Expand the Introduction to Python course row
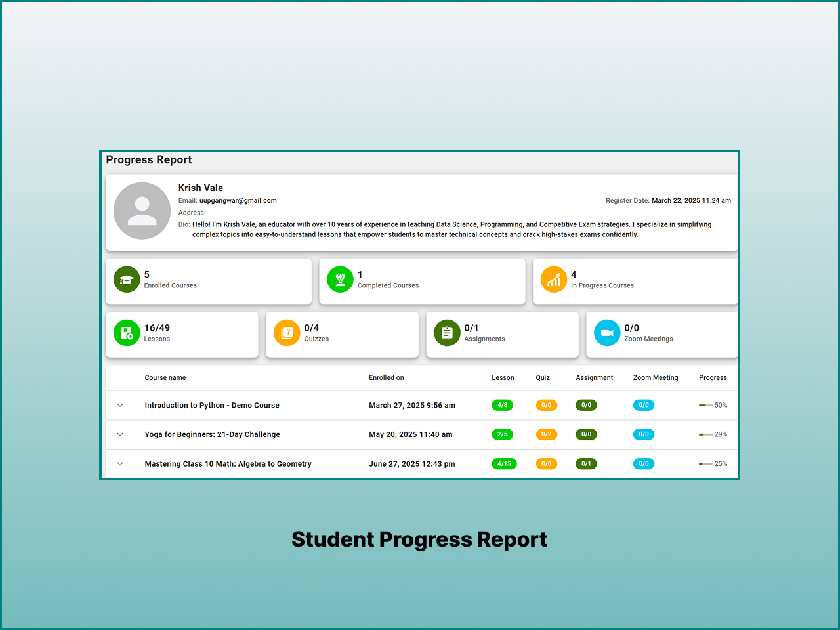 [x=120, y=405]
